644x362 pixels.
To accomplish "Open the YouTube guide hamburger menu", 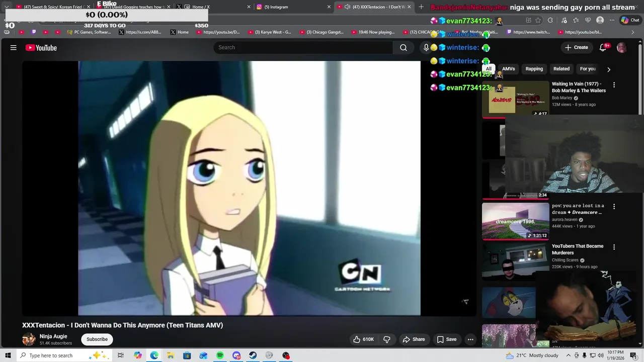I will 14,48.
